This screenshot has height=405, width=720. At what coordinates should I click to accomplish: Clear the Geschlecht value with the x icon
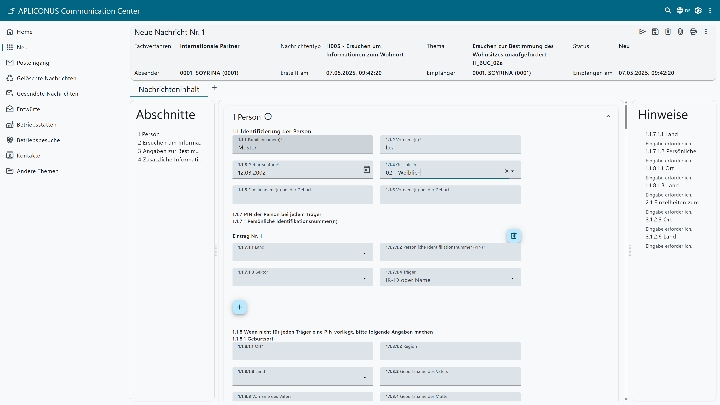(x=506, y=171)
